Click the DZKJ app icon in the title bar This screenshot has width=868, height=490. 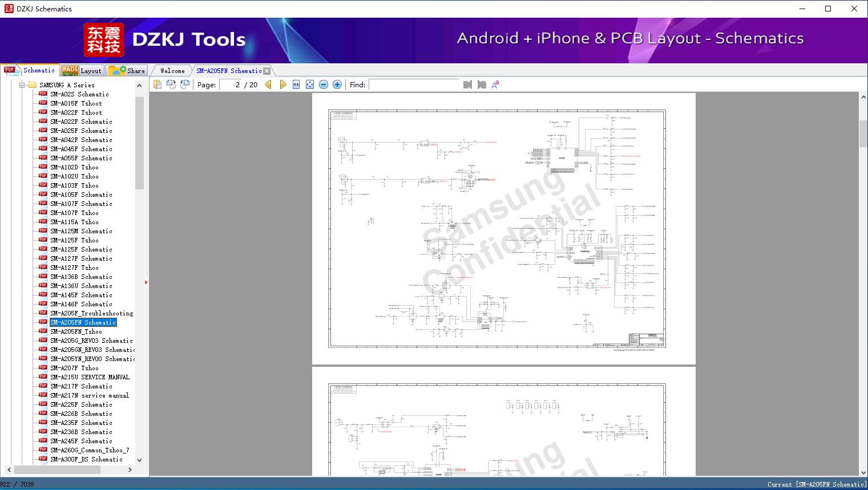pos(9,9)
